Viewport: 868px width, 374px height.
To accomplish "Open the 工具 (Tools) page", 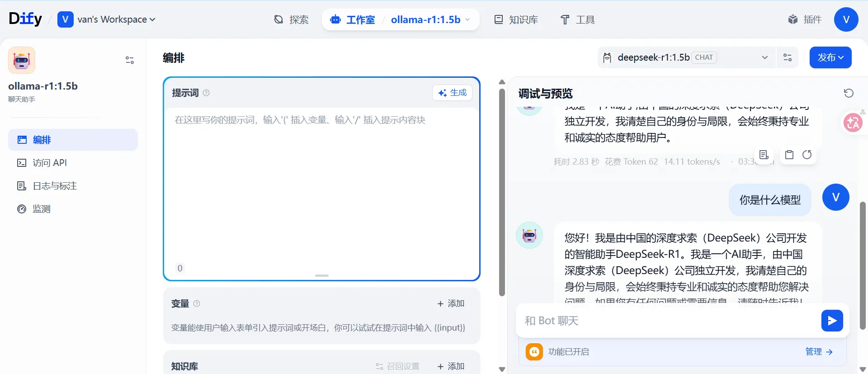I will coord(578,19).
